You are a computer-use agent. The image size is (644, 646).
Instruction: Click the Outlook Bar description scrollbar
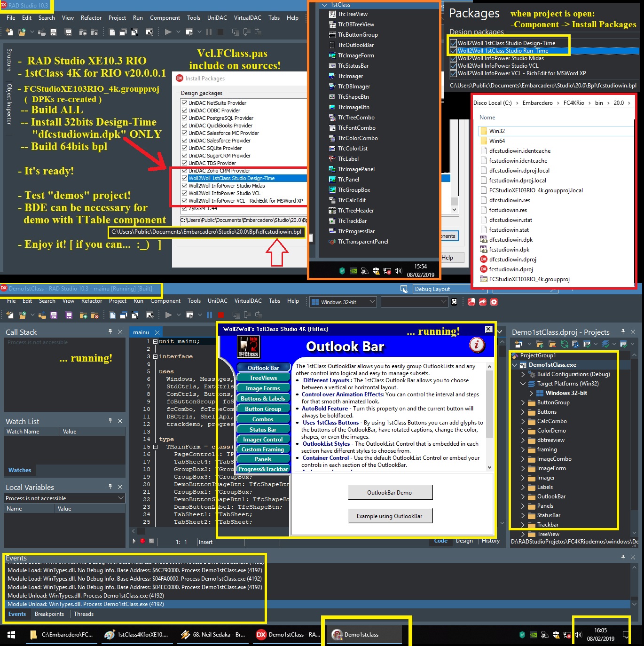489,416
